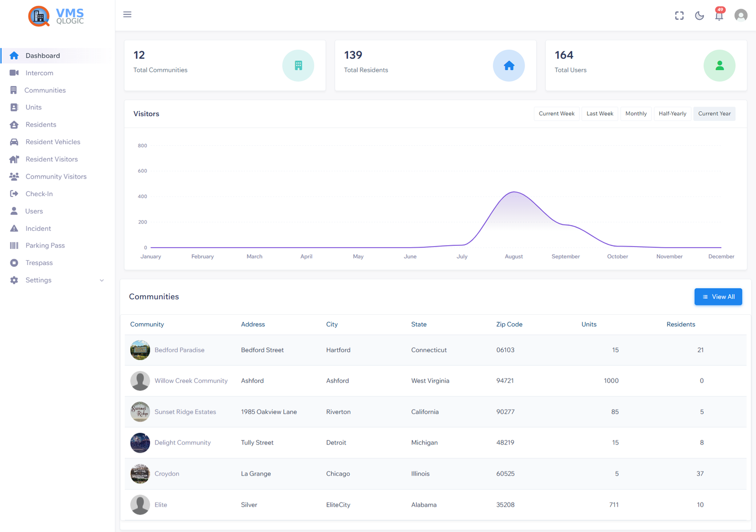756x532 pixels.
Task: Click the Check-In sidebar icon
Action: [15, 193]
